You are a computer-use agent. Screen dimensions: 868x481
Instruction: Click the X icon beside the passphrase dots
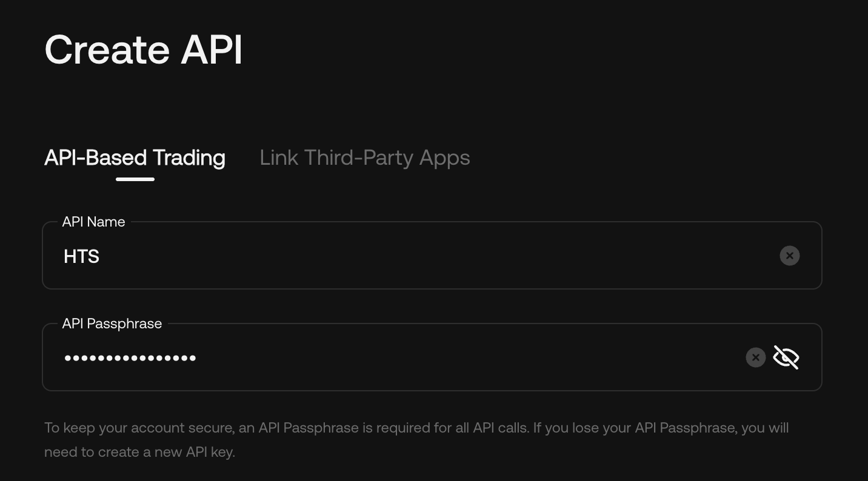pyautogui.click(x=755, y=357)
